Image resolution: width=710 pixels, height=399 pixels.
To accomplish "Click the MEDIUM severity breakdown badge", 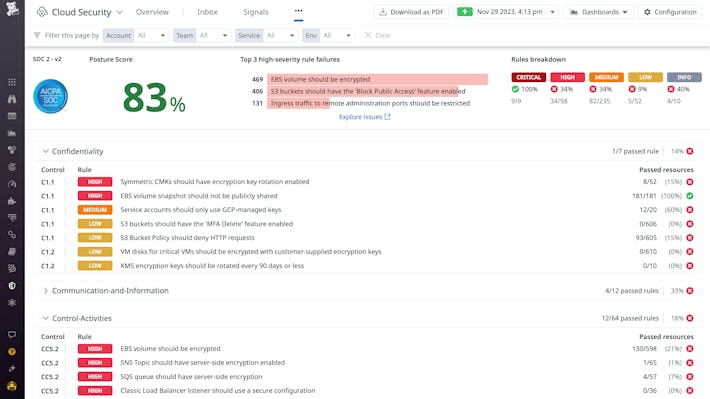I will 606,77.
